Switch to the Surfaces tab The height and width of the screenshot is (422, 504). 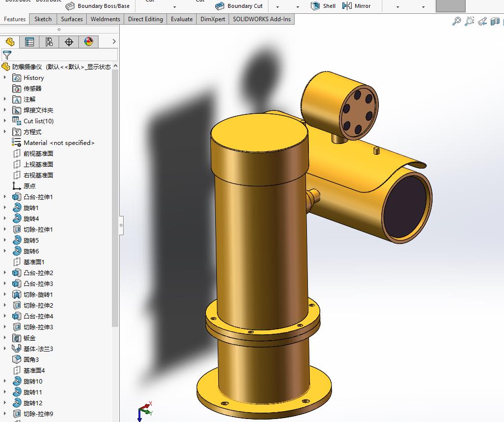71,19
